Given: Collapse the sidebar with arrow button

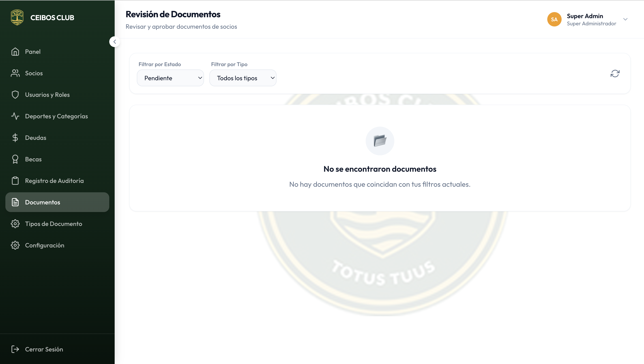Looking at the screenshot, I should pyautogui.click(x=114, y=42).
